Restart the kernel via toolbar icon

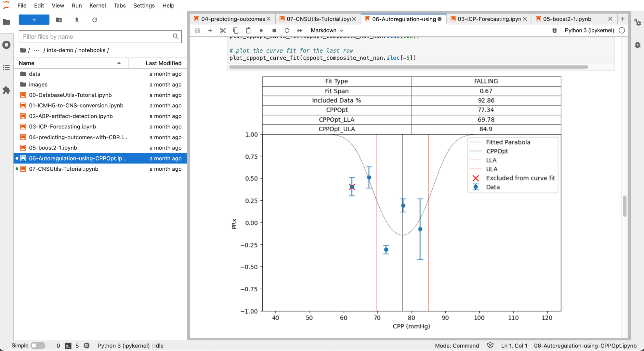pos(287,30)
